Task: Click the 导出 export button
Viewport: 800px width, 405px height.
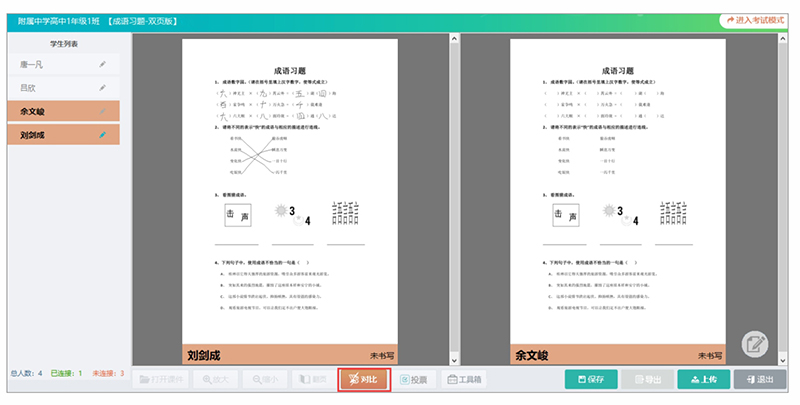Action: pyautogui.click(x=646, y=380)
